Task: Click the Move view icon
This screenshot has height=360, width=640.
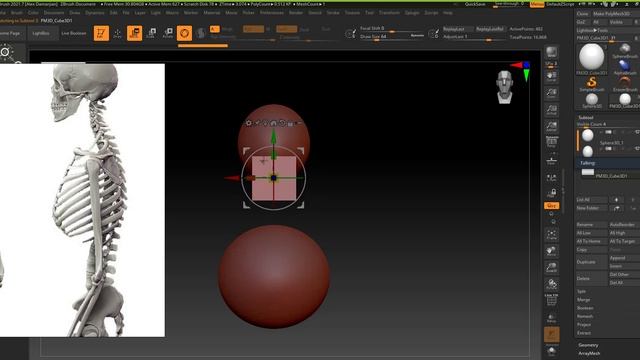Action: (x=551, y=251)
